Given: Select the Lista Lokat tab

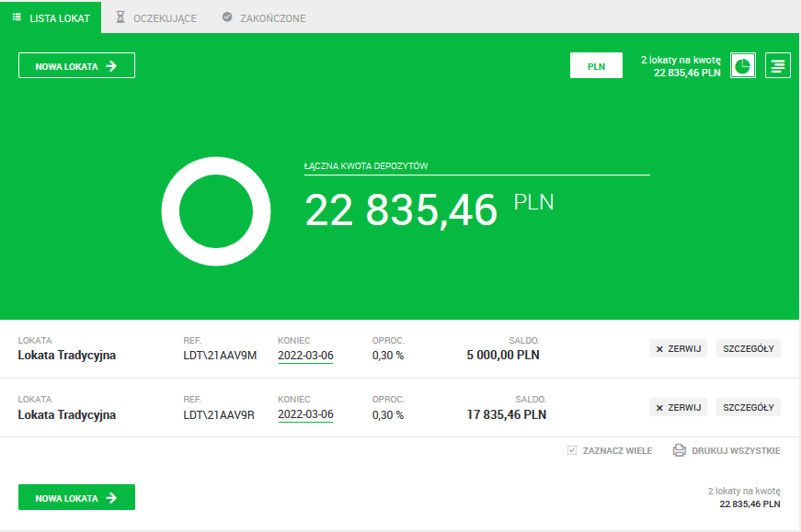Looking at the screenshot, I should 51,17.
